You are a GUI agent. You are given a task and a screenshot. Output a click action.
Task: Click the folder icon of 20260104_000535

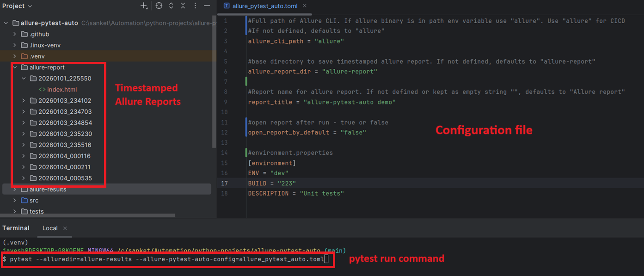pyautogui.click(x=33, y=178)
